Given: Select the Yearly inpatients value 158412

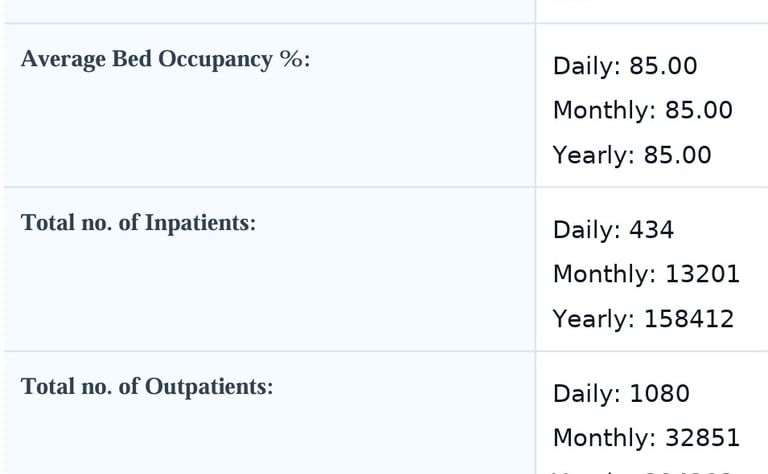Looking at the screenshot, I should tap(643, 319).
